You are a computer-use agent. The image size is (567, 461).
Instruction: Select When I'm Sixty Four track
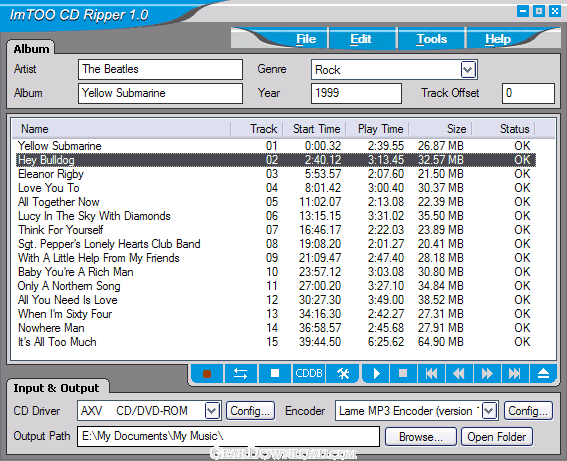point(276,314)
